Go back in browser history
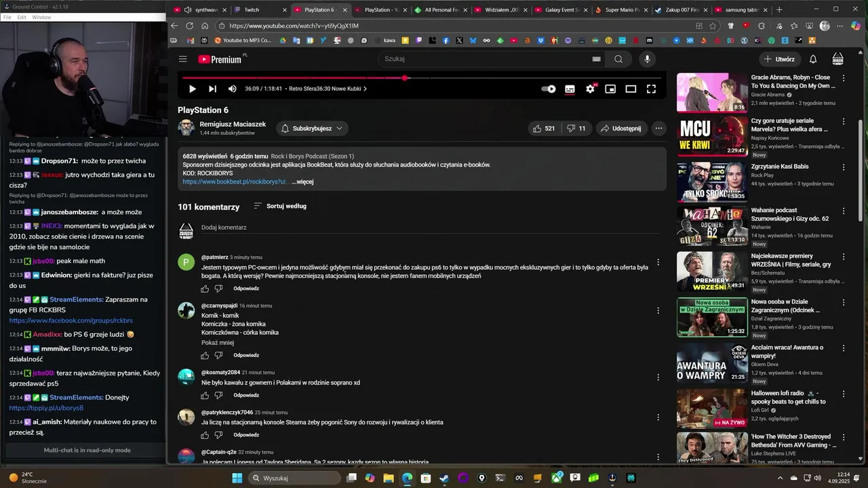The height and width of the screenshot is (488, 868). coord(174,26)
